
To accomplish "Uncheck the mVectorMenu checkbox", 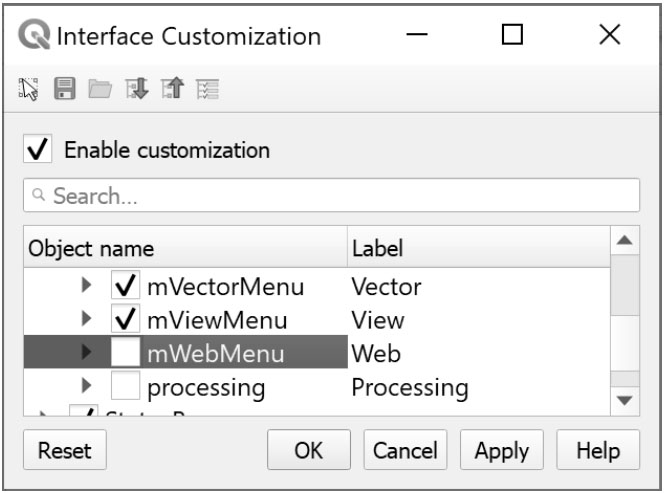I will (x=125, y=288).
